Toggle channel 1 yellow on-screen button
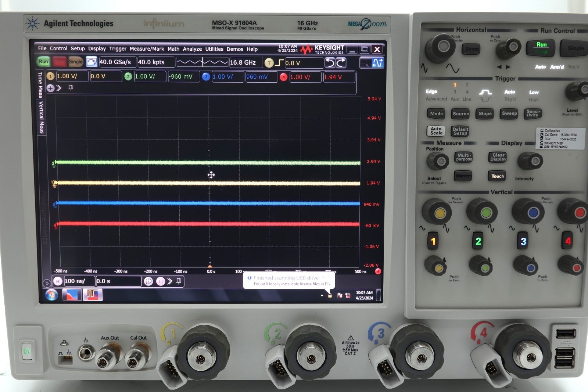This screenshot has height=392, width=588. [x=50, y=76]
